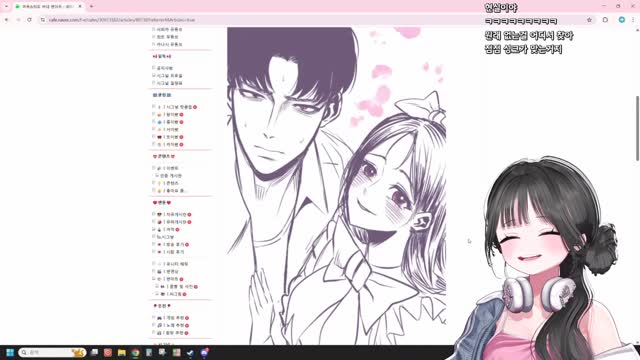Open the 자유게시판 board link
640x360 pixels.
(175, 214)
